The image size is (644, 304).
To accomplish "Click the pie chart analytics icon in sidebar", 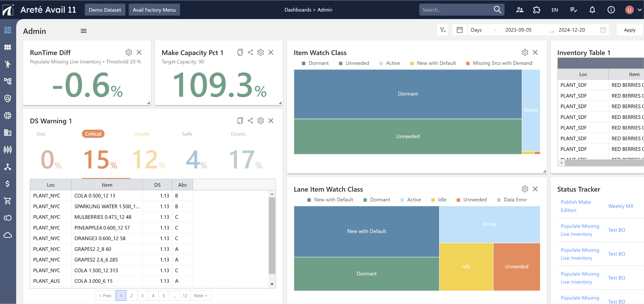I will tap(7, 115).
